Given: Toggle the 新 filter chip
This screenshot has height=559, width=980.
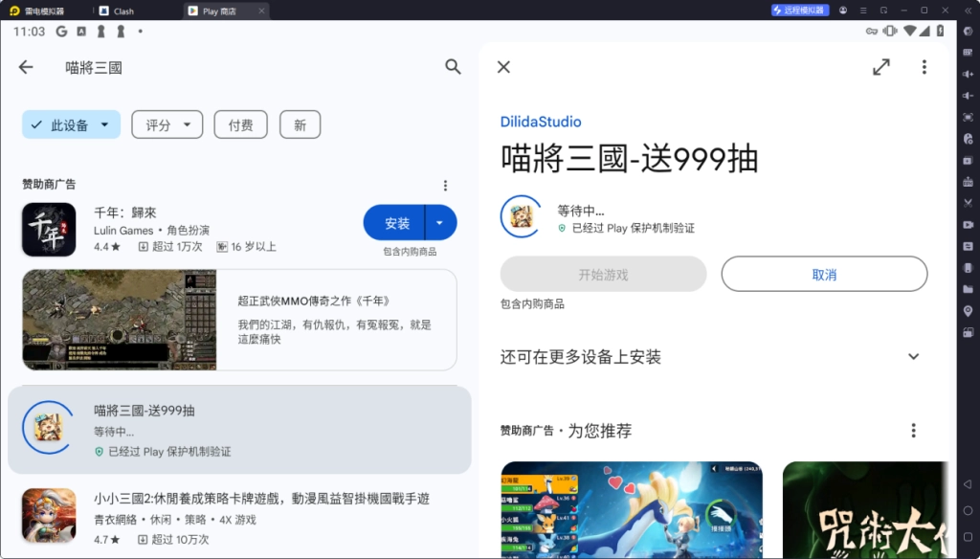Looking at the screenshot, I should coord(300,125).
